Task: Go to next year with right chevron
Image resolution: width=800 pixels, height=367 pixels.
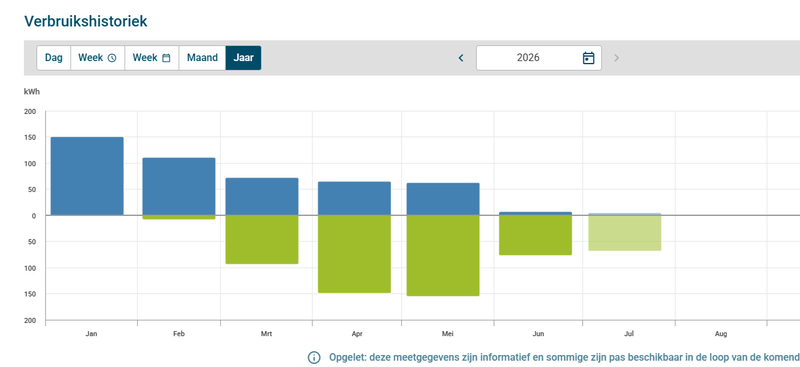Action: [616, 58]
